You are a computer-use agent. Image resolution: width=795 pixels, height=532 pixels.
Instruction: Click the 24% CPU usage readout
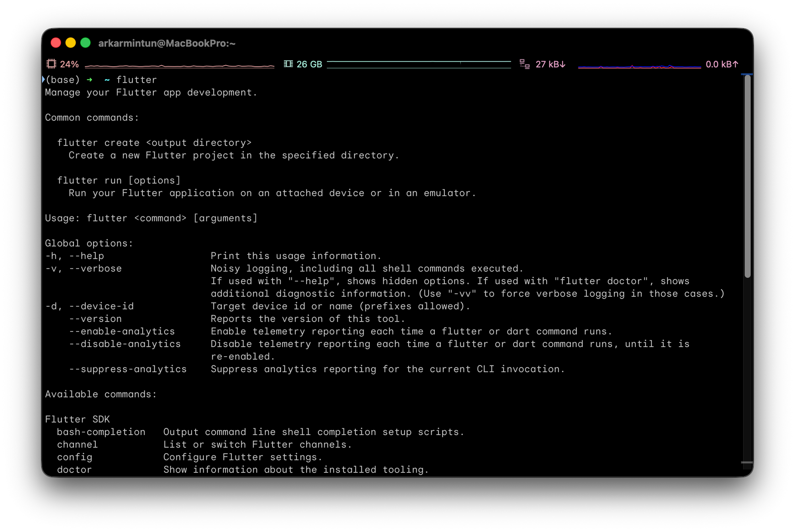[69, 64]
